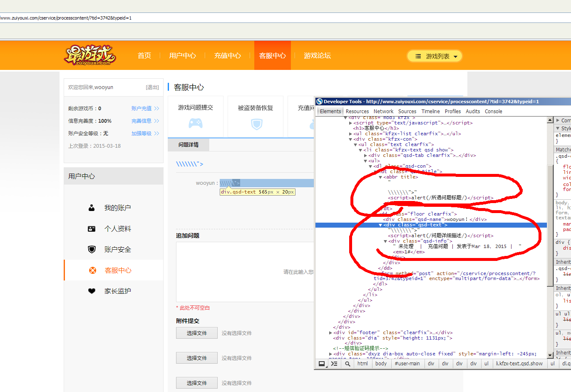Click the scroll-up arrow of DevTools Elements panel
571x392 pixels.
click(550, 120)
